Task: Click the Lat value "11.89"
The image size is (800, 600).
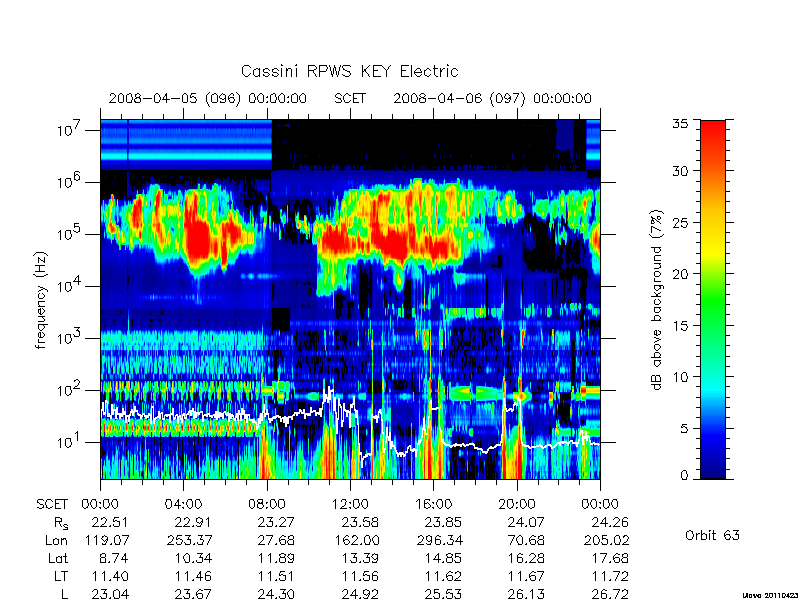Action: point(276,559)
